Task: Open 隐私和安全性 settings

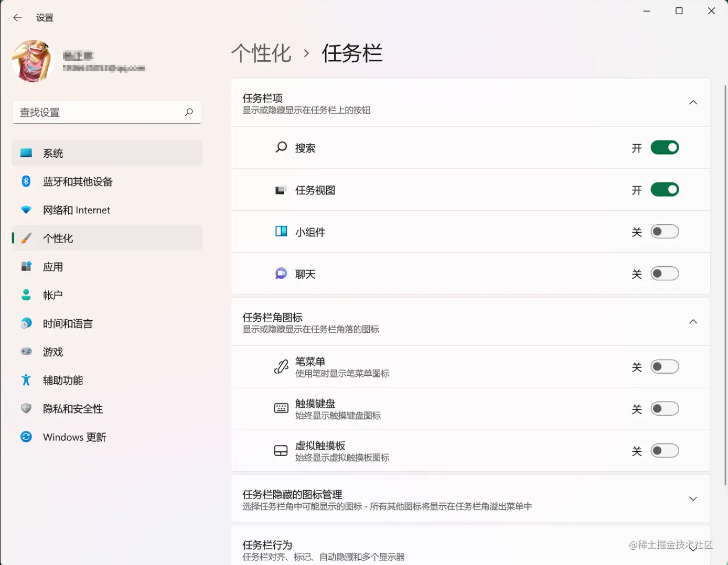Action: 107,408
